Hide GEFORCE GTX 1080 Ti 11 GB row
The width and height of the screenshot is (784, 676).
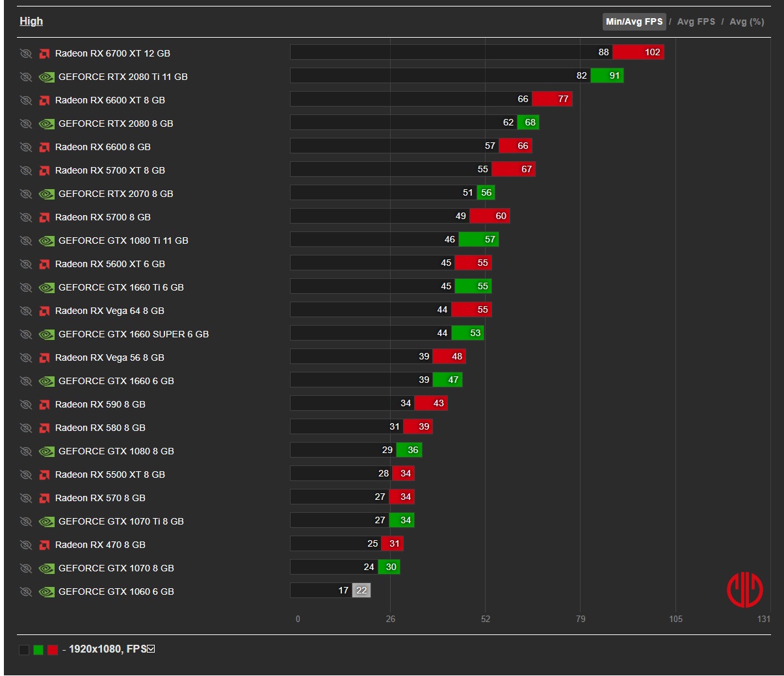[26, 240]
